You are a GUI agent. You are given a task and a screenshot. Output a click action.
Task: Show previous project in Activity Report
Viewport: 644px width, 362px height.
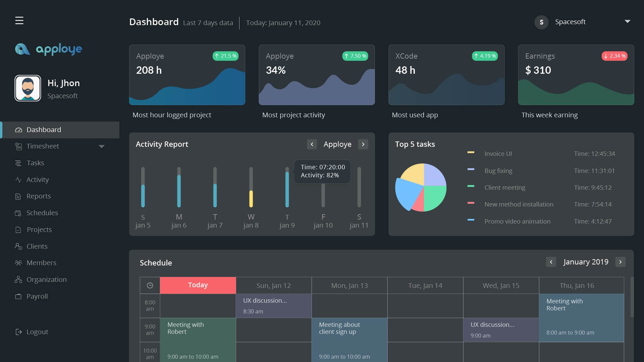(312, 144)
